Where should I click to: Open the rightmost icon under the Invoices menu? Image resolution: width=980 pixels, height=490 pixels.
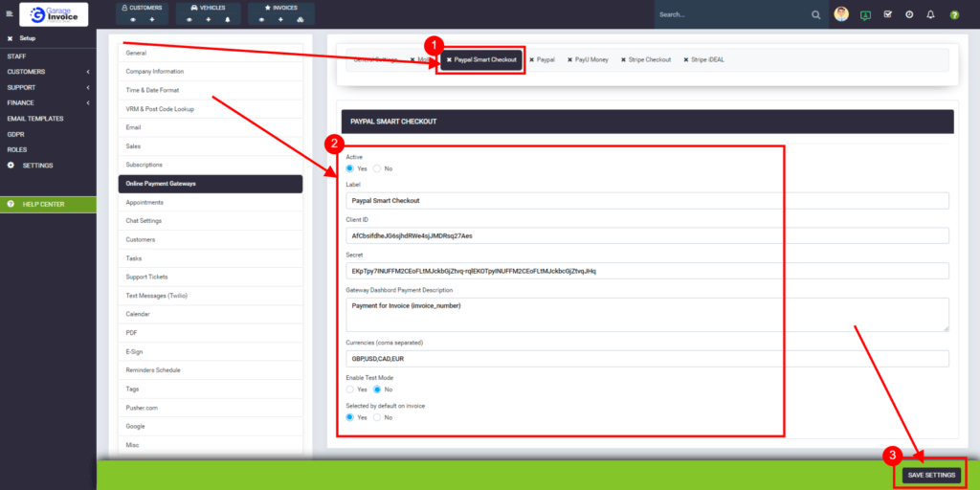[x=300, y=19]
